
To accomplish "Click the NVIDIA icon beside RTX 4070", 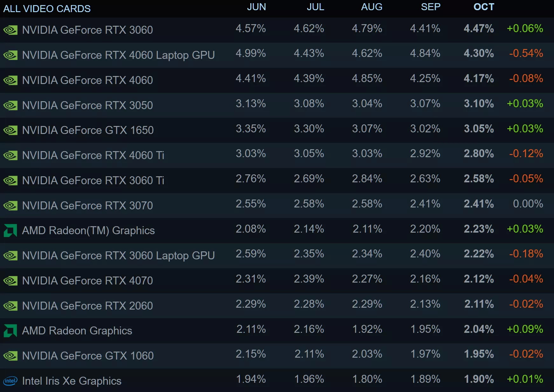I will pyautogui.click(x=10, y=281).
